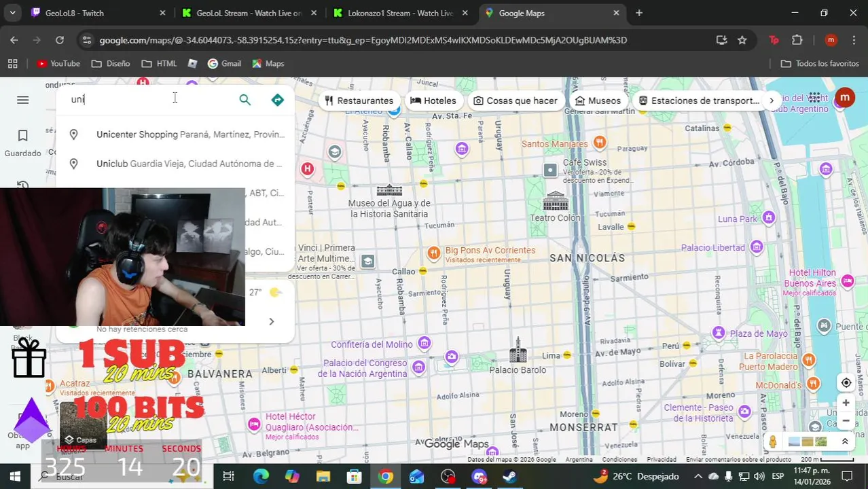The height and width of the screenshot is (489, 868).
Task: Filter map by Hoteles chip
Action: click(x=433, y=101)
